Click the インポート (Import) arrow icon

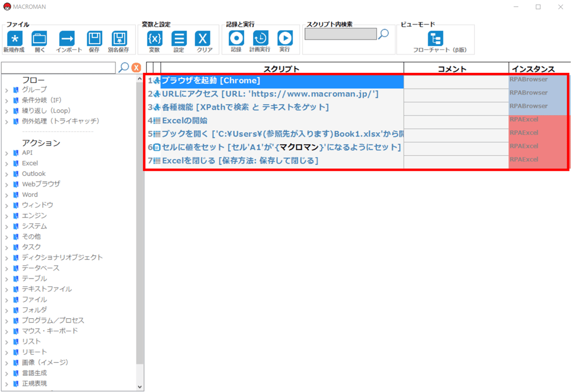point(67,38)
